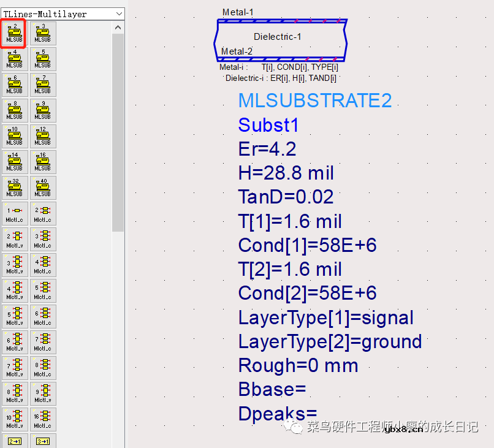Select the 2-layer MLSUB substrate icon
The height and width of the screenshot is (448, 494).
14,33
